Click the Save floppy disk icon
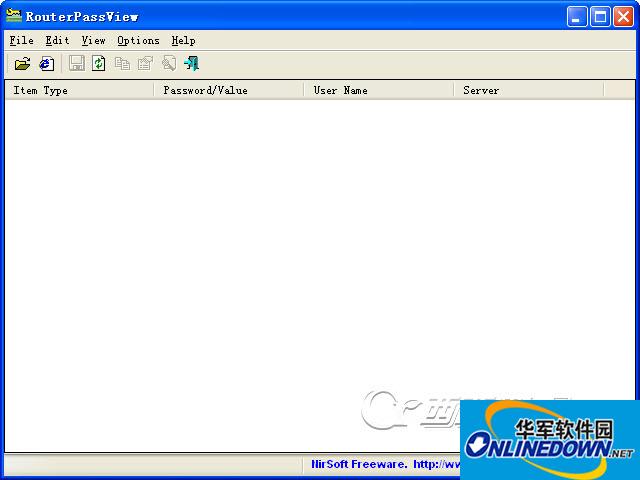Image resolution: width=640 pixels, height=480 pixels. tap(77, 64)
